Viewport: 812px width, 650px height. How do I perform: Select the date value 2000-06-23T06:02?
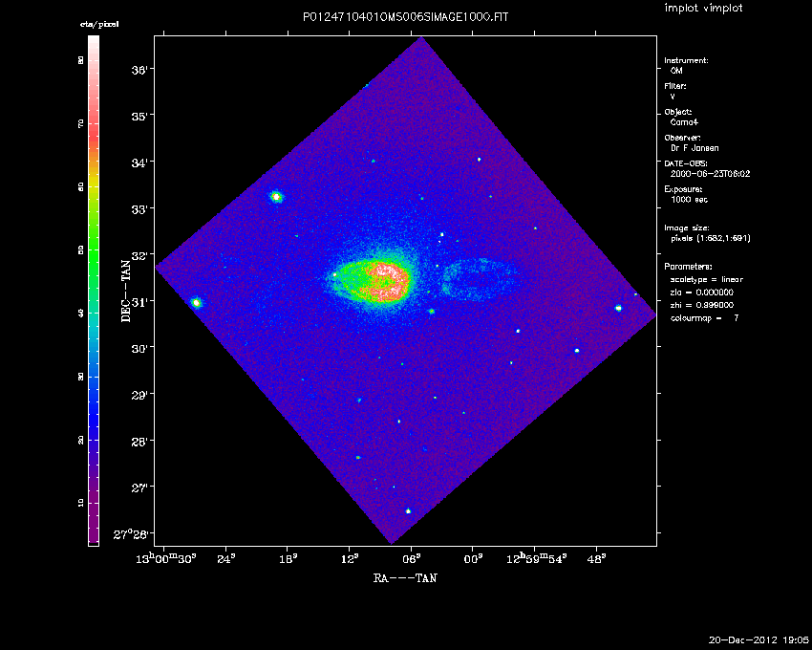(710, 174)
